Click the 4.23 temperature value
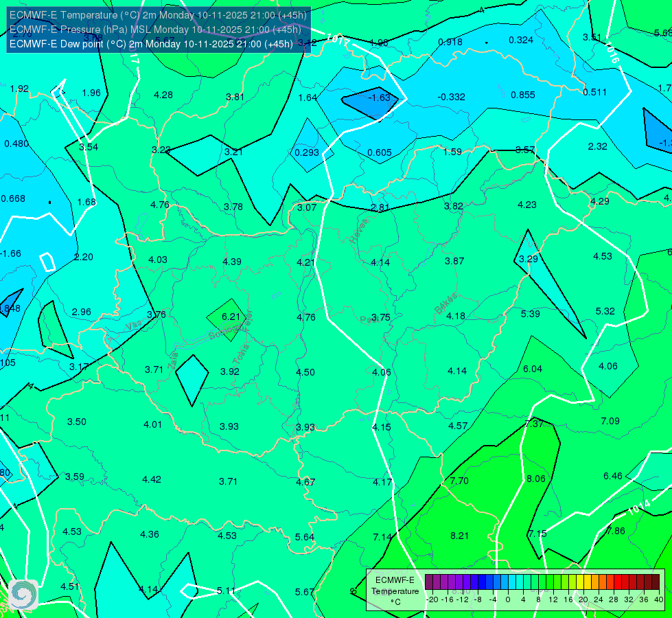Image resolution: width=672 pixels, height=618 pixels. tap(527, 205)
